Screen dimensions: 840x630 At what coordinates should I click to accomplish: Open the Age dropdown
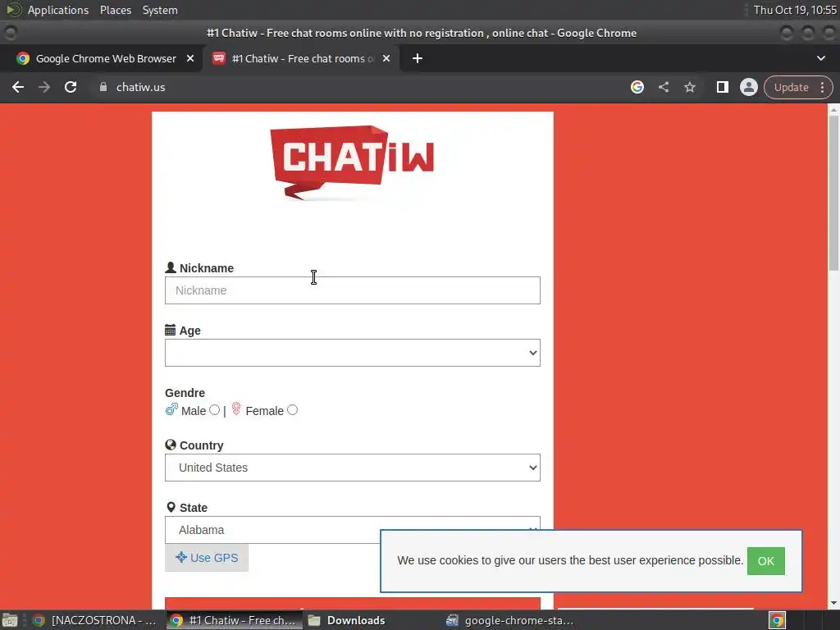tap(353, 353)
